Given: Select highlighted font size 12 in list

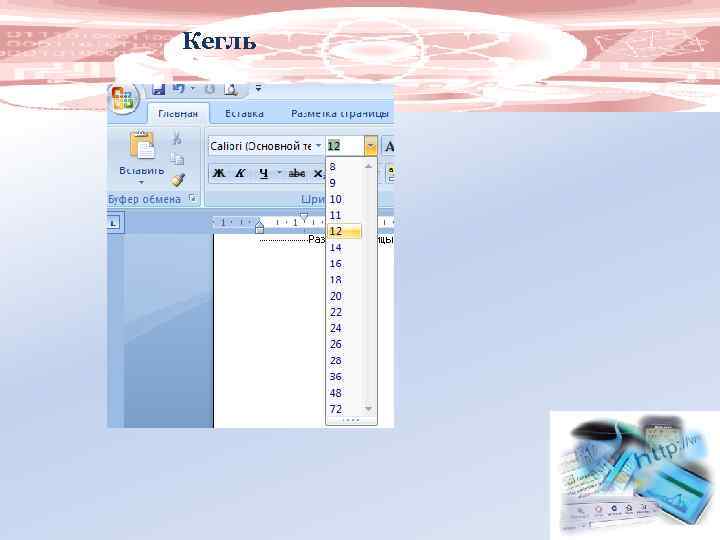Looking at the screenshot, I should [x=344, y=231].
